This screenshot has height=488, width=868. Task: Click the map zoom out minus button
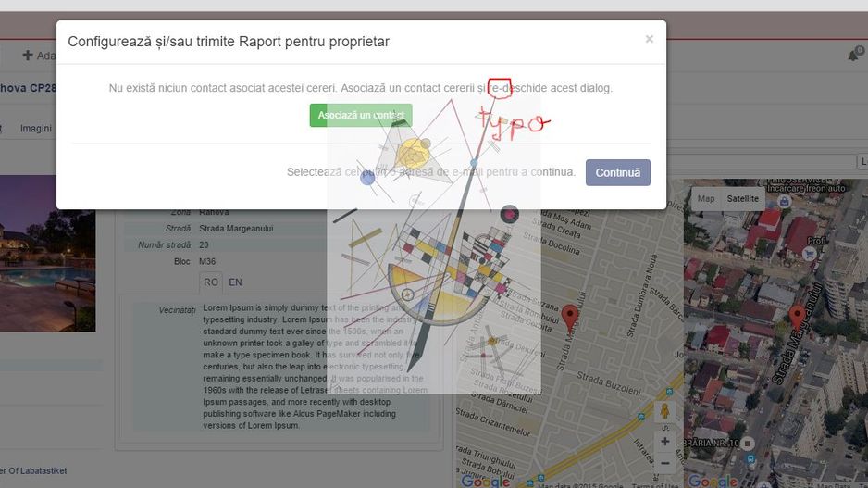coord(664,463)
